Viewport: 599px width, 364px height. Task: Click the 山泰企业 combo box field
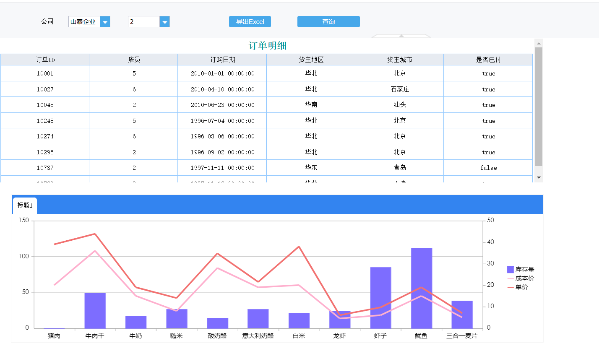84,22
